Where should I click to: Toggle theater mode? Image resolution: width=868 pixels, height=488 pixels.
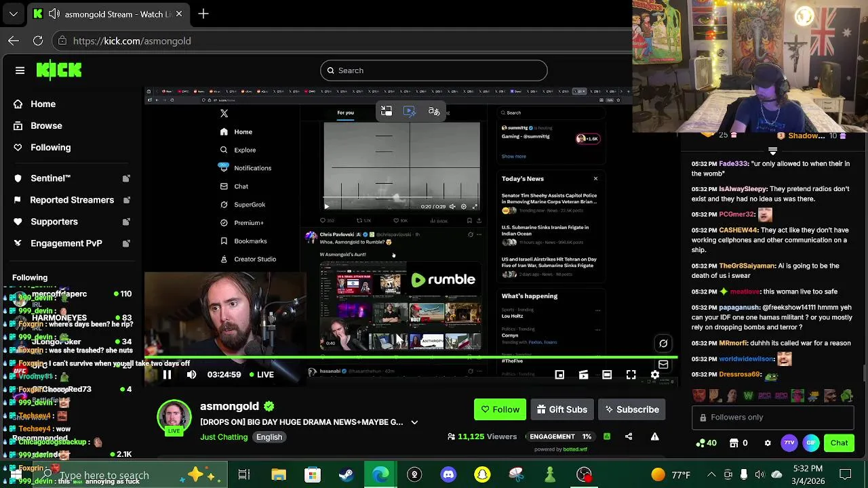[x=607, y=374]
